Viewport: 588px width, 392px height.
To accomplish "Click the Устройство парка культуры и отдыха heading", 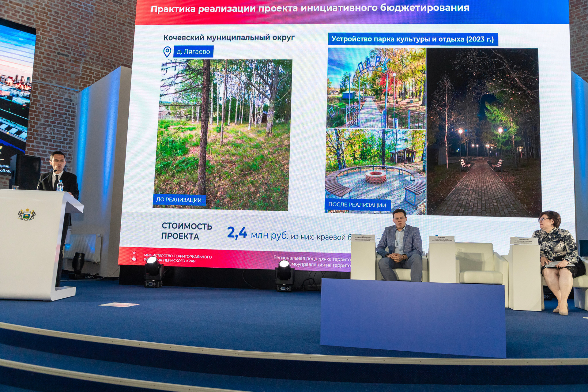I will point(413,39).
